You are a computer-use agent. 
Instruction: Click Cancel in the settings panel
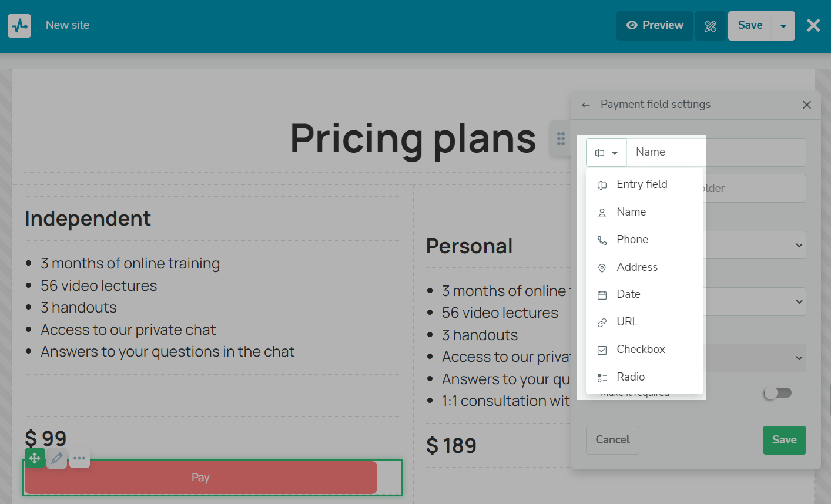(x=612, y=440)
